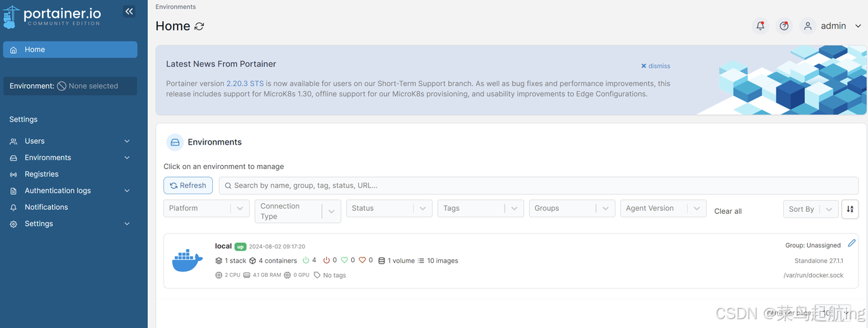Edit the local environment with pencil icon
This screenshot has width=868, height=328.
pyautogui.click(x=852, y=243)
